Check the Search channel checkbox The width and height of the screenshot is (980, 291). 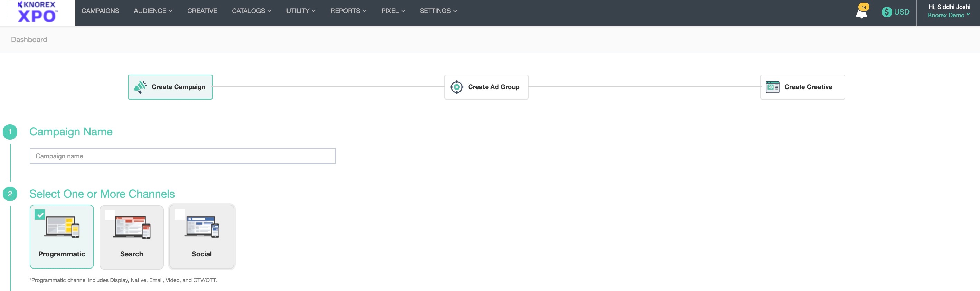point(110,215)
